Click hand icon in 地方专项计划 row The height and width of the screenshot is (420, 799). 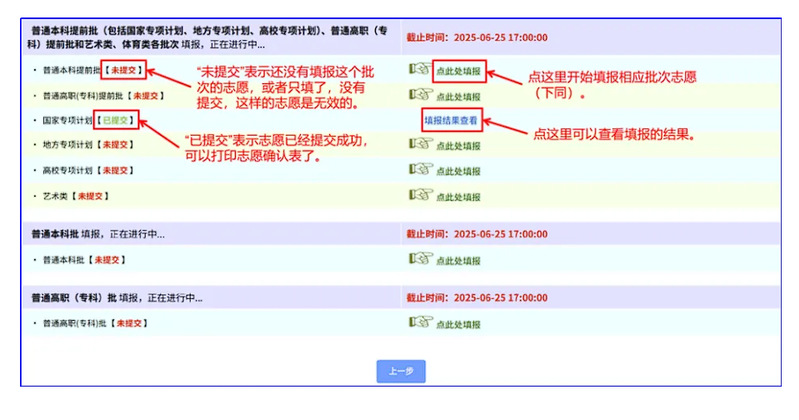click(420, 145)
